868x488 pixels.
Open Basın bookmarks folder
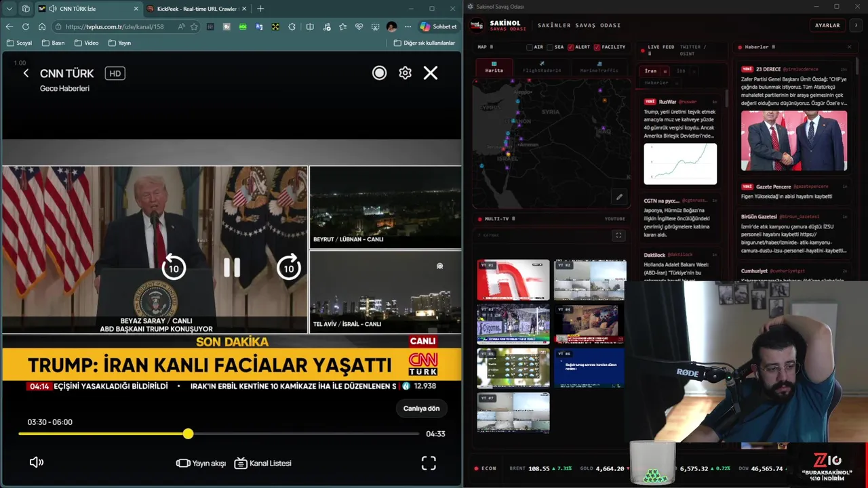(x=53, y=43)
